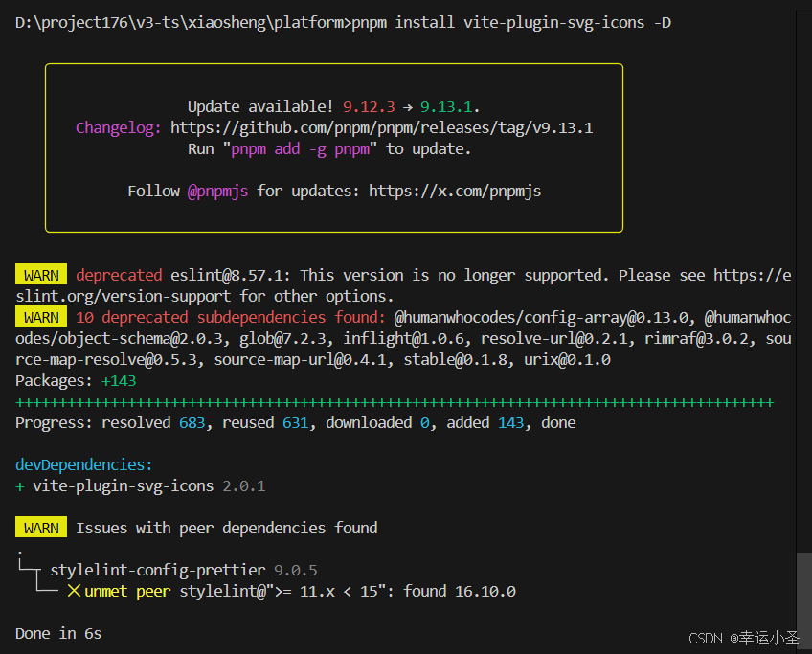Click the version label 2.0.1
Image resolution: width=812 pixels, height=654 pixels.
pyautogui.click(x=246, y=485)
